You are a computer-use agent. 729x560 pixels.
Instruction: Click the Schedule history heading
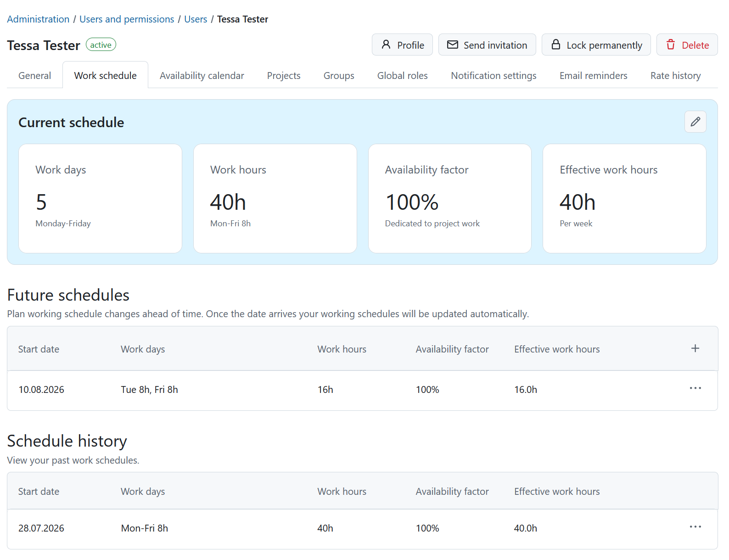[x=67, y=441]
